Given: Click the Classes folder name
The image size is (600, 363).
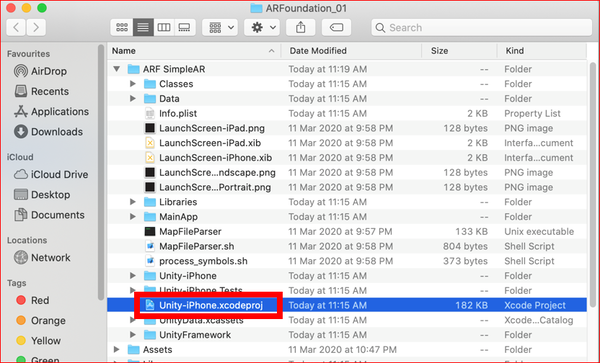Looking at the screenshot, I should 176,84.
